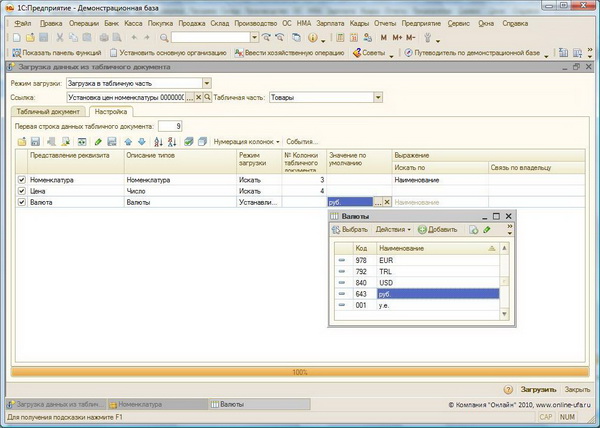Sort descending with Z-A icon

pyautogui.click(x=172, y=142)
